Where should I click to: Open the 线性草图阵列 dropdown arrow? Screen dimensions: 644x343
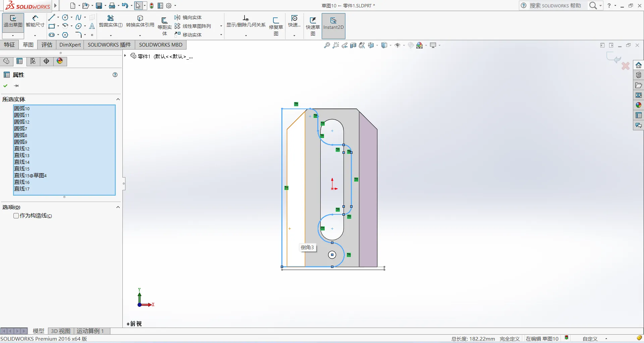coord(221,26)
